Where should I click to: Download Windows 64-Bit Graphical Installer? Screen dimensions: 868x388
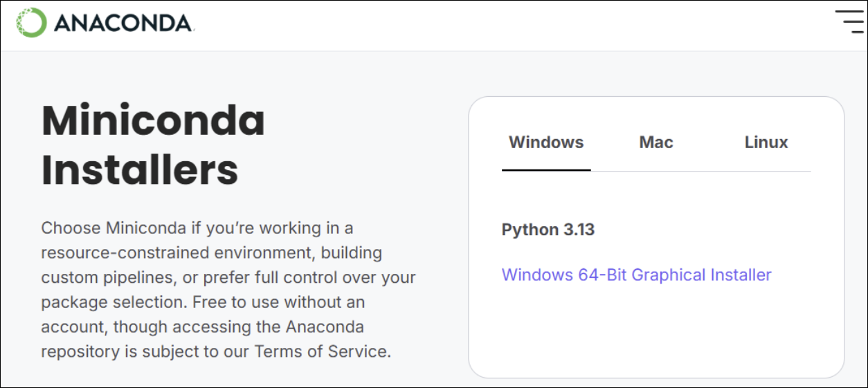(636, 275)
